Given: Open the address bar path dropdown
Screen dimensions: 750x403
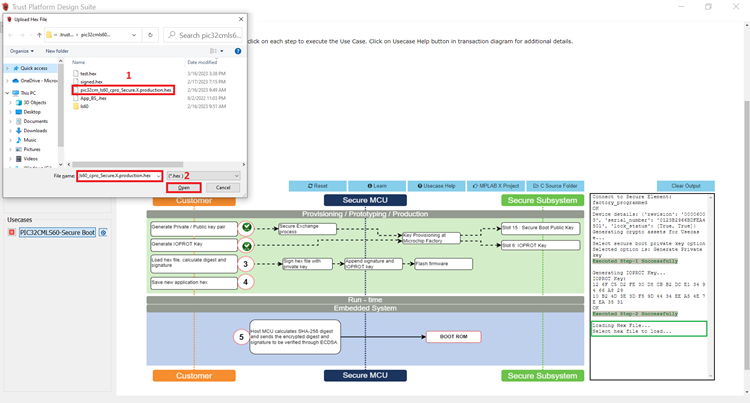Looking at the screenshot, I should [x=134, y=35].
